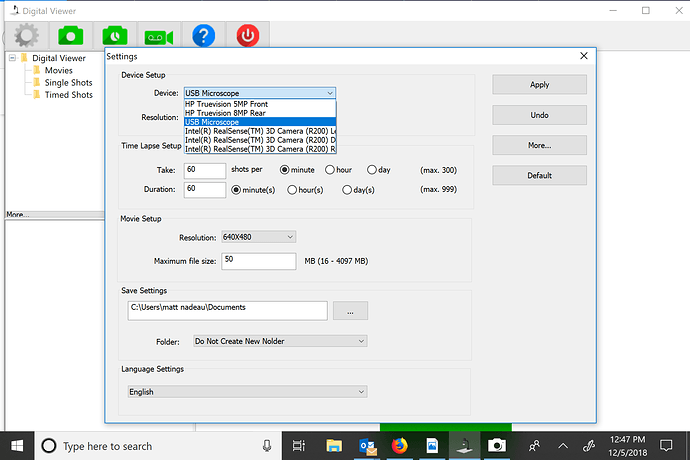Click the Undo button
690x460 pixels.
click(540, 115)
